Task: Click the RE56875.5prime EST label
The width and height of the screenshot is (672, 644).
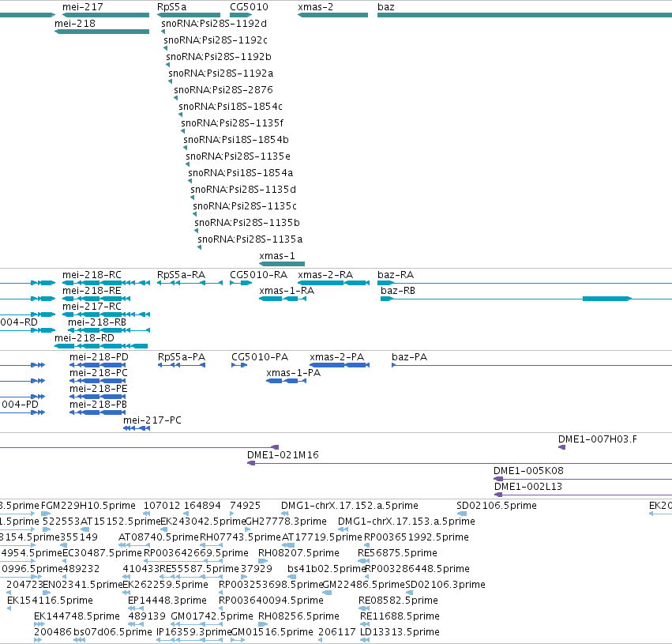Action: tap(398, 554)
